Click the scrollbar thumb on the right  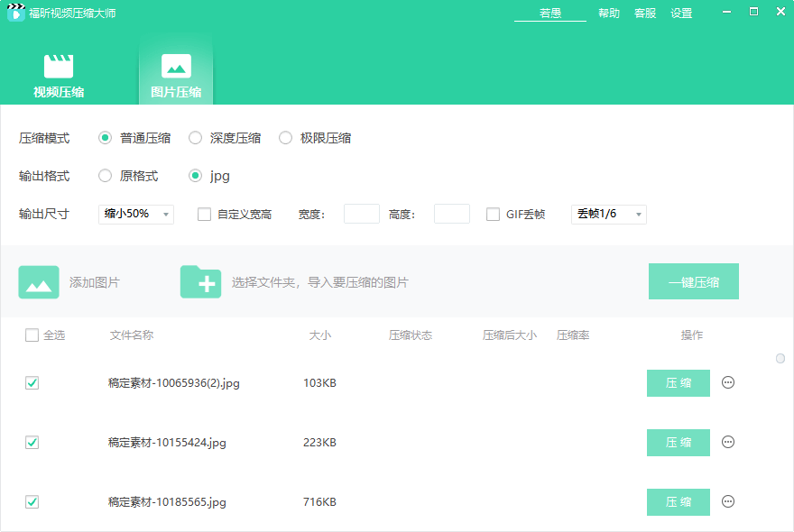(x=780, y=358)
